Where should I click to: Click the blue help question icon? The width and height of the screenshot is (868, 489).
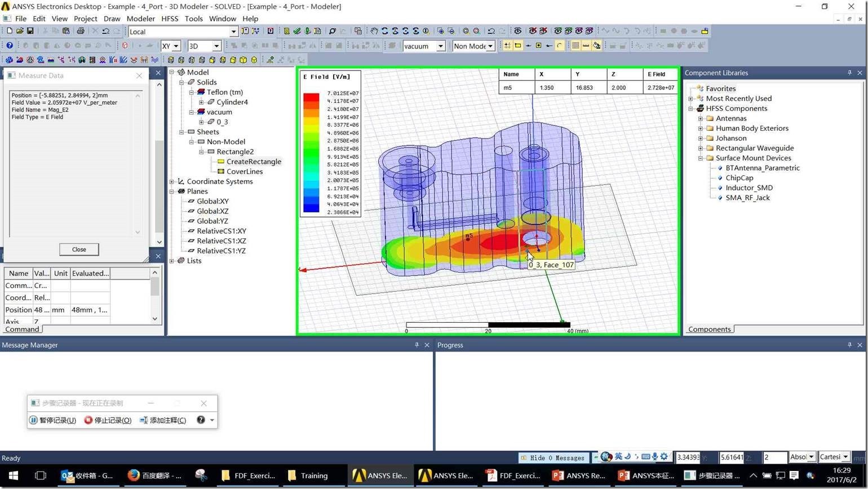9,46
